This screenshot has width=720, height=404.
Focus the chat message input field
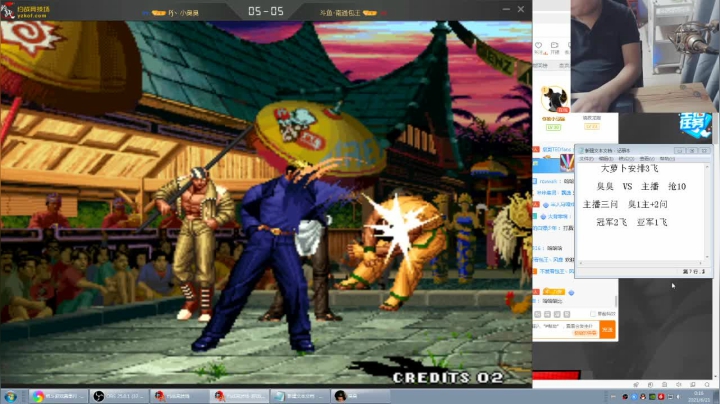tap(566, 329)
